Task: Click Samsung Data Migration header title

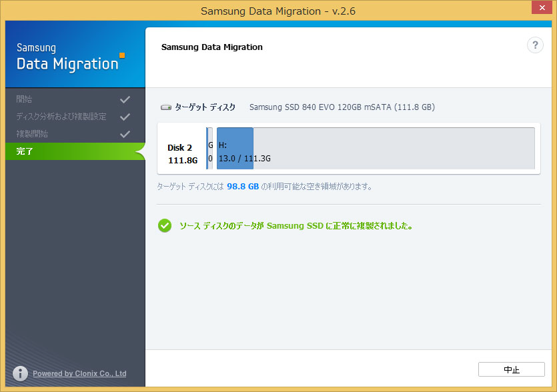Action: (211, 47)
